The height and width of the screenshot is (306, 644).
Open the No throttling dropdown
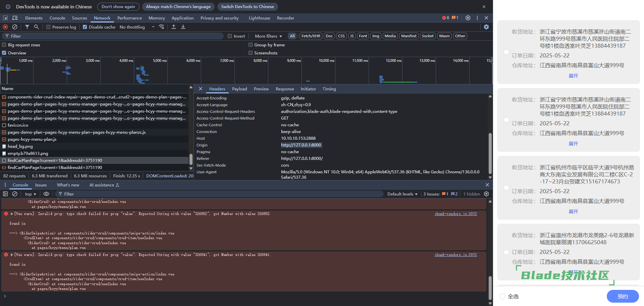(137, 27)
